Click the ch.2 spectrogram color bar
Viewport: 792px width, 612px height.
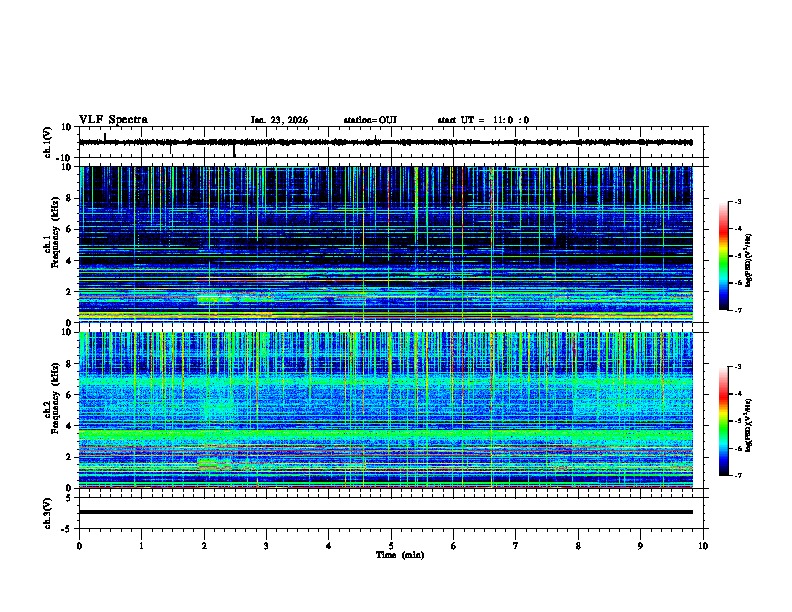tap(723, 421)
